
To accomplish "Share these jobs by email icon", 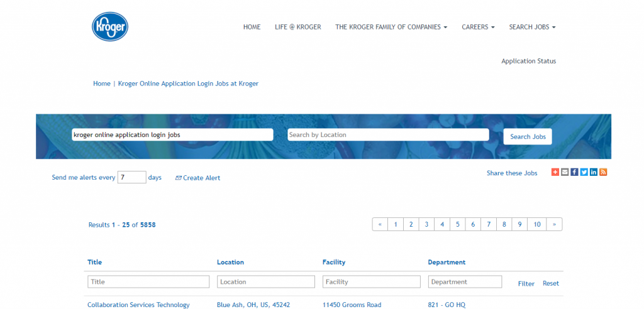I will coord(565,172).
